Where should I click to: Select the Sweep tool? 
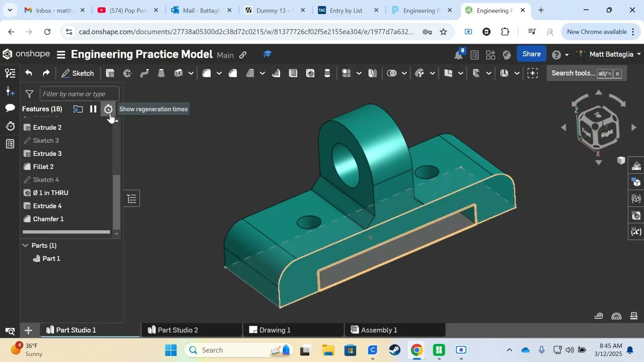144,73
